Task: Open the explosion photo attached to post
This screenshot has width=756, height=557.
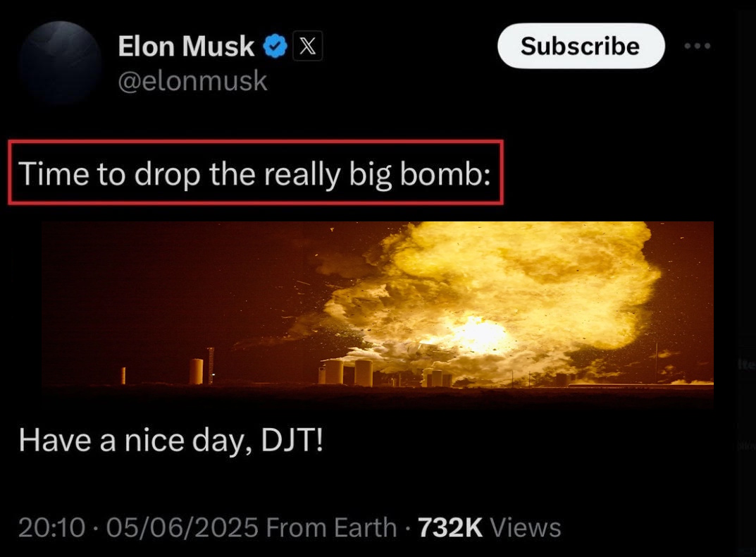Action: pos(378,314)
